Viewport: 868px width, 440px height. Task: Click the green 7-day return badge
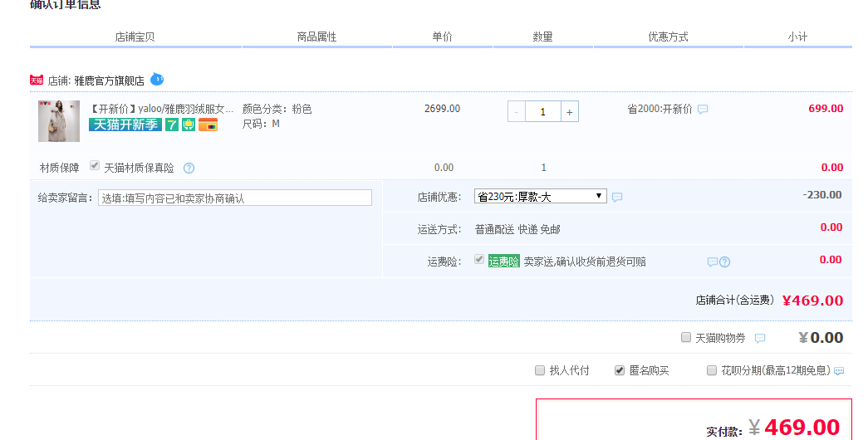click(172, 125)
